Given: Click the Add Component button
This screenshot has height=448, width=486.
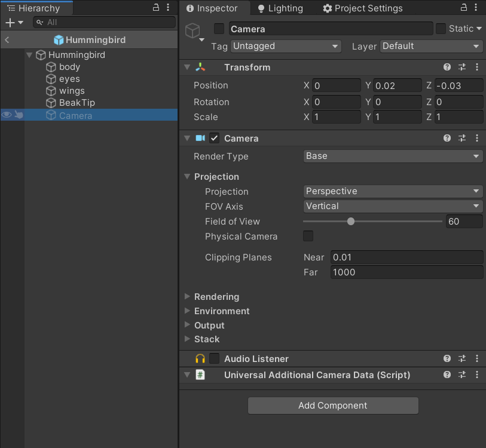Looking at the screenshot, I should click(x=333, y=406).
